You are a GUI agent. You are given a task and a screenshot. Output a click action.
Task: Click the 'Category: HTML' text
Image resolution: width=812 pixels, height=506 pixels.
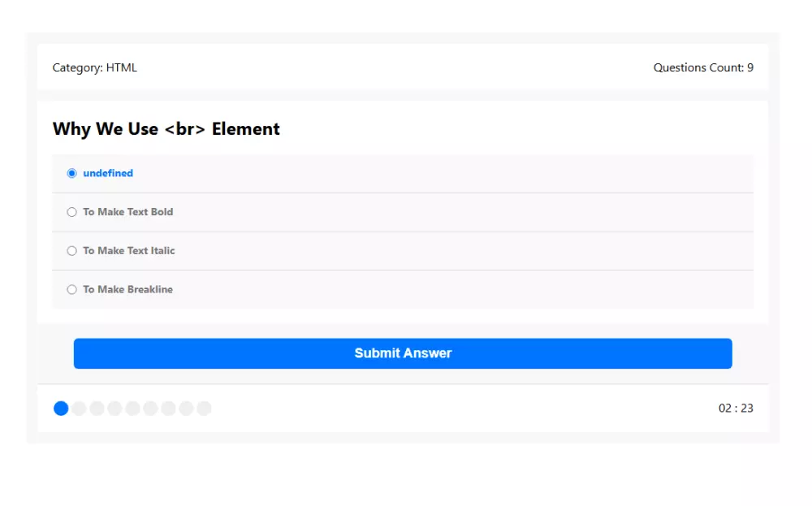[x=95, y=68]
